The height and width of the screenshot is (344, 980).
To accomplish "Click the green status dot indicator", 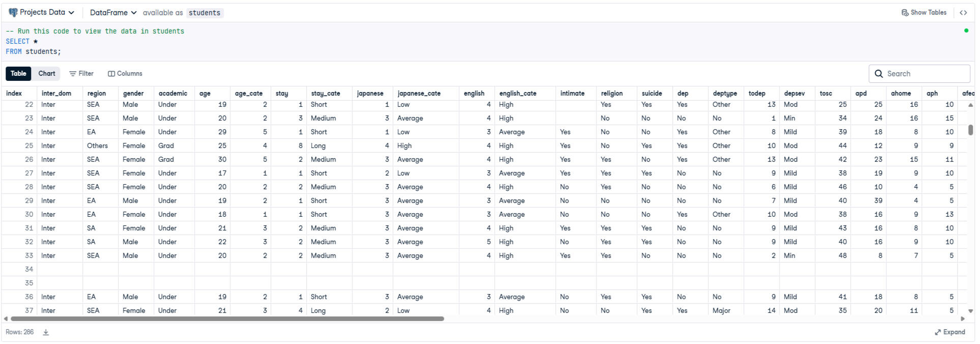I will (x=966, y=31).
